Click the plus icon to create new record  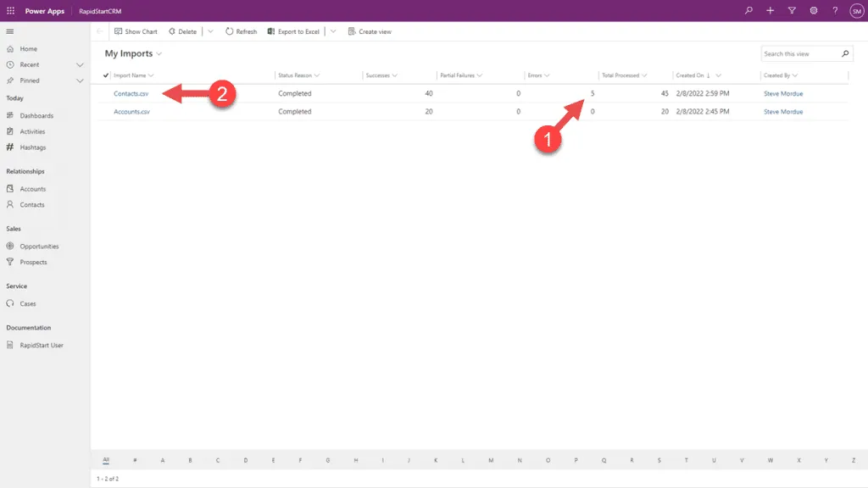(770, 10)
